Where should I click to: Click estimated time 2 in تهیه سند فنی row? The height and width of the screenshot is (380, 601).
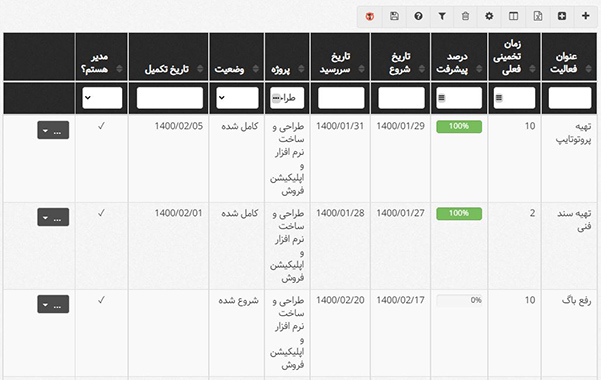[532, 213]
